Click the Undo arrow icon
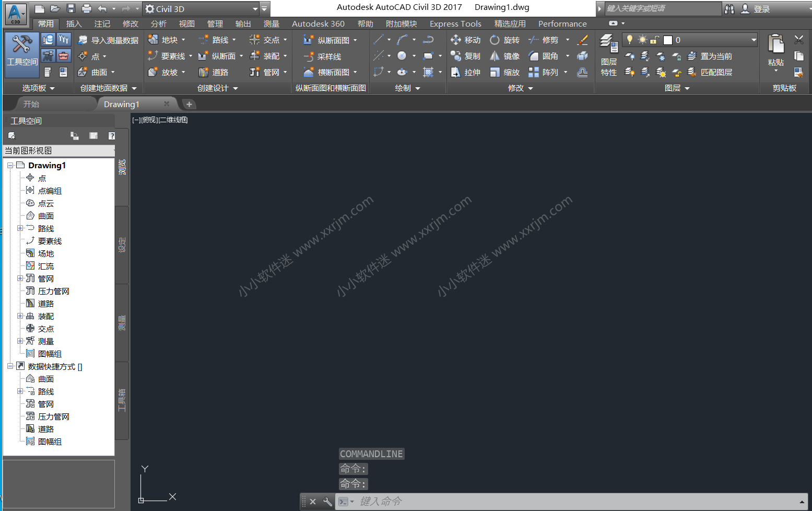This screenshot has height=511, width=812. pyautogui.click(x=102, y=8)
